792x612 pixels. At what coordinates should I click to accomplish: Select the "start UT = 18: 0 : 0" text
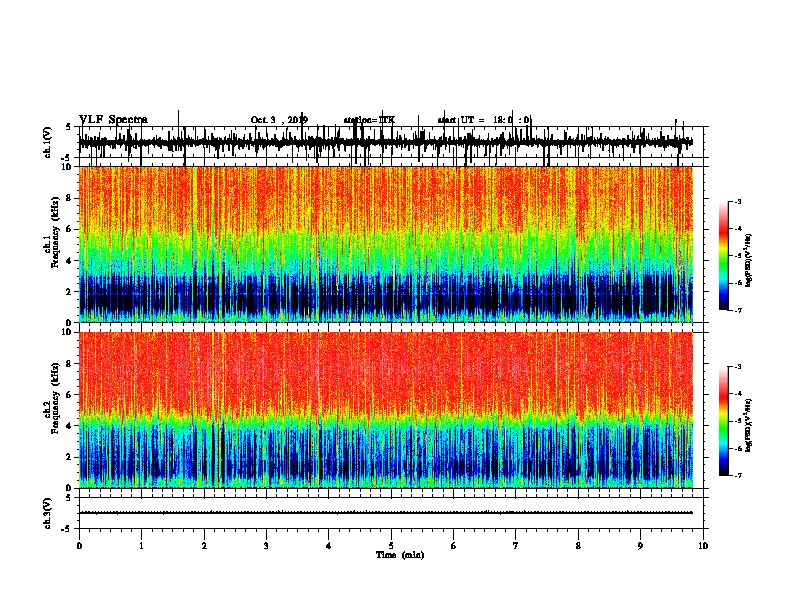[x=484, y=120]
